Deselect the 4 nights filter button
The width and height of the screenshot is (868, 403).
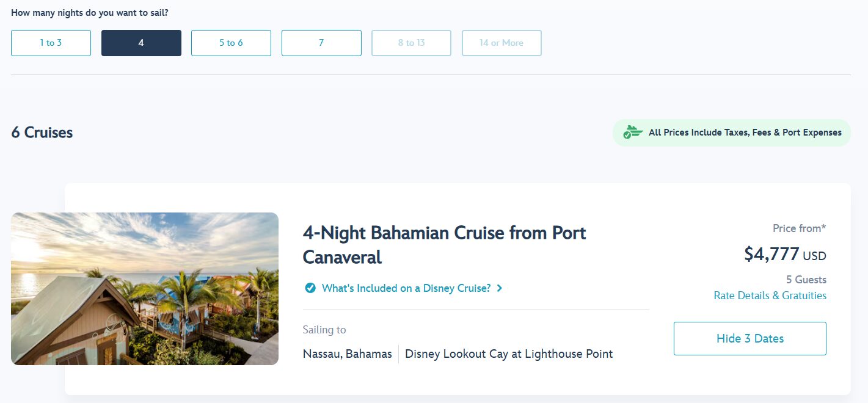point(141,43)
